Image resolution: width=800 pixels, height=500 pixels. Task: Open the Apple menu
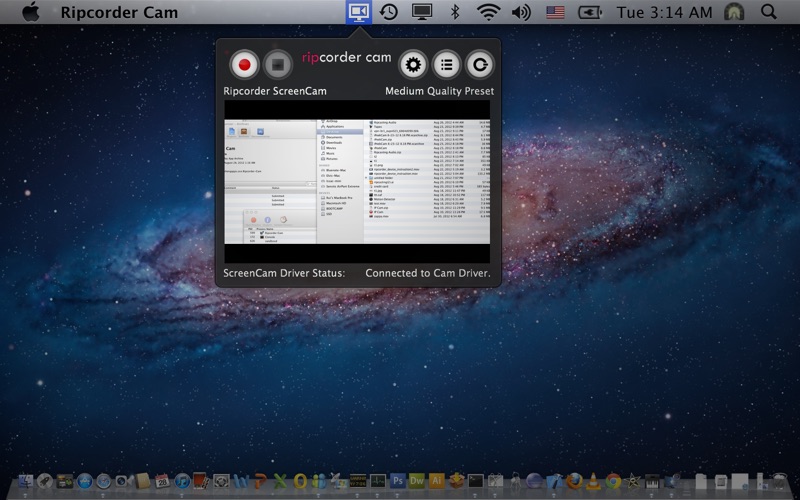(x=30, y=12)
